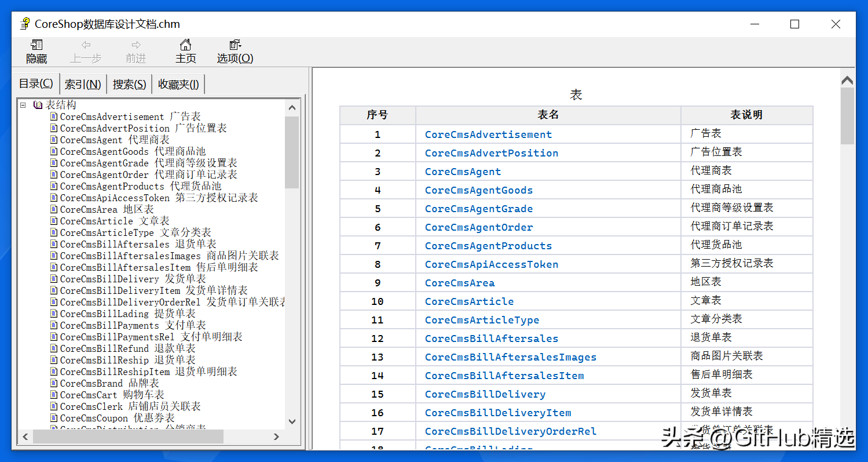The image size is (868, 462).
Task: Open the CoreCmsBillAftersalesImages table link
Action: tap(511, 357)
